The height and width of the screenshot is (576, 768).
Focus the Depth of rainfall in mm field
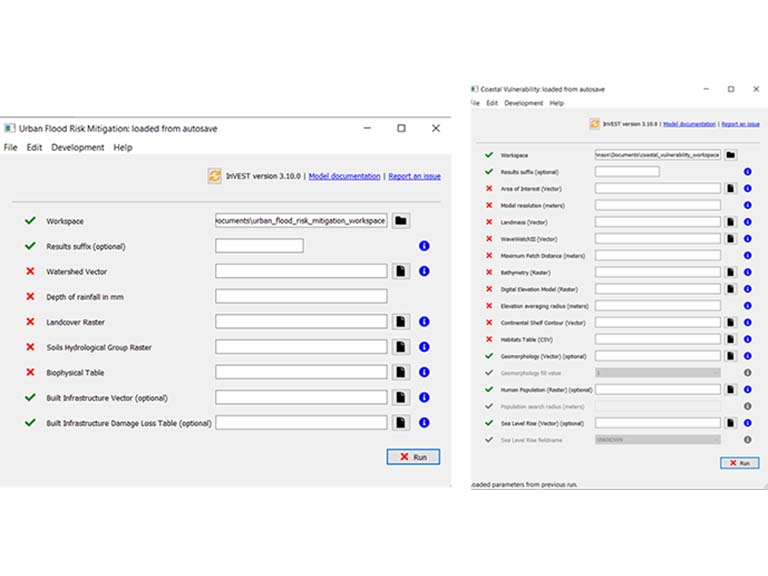click(x=301, y=296)
